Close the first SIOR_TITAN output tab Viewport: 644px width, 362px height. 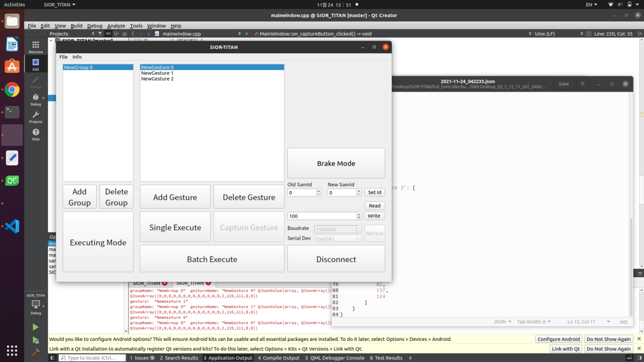coord(165,283)
